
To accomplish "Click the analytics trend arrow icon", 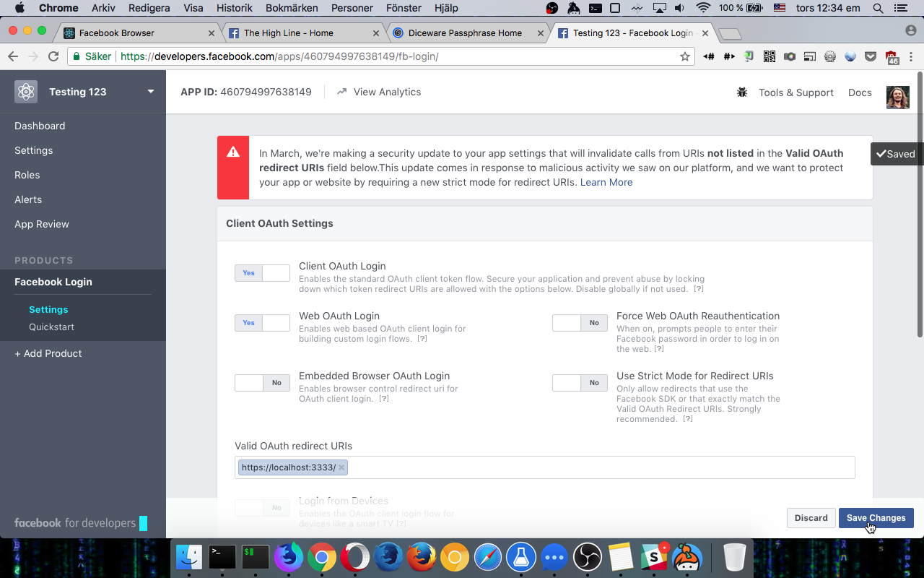I will click(341, 92).
